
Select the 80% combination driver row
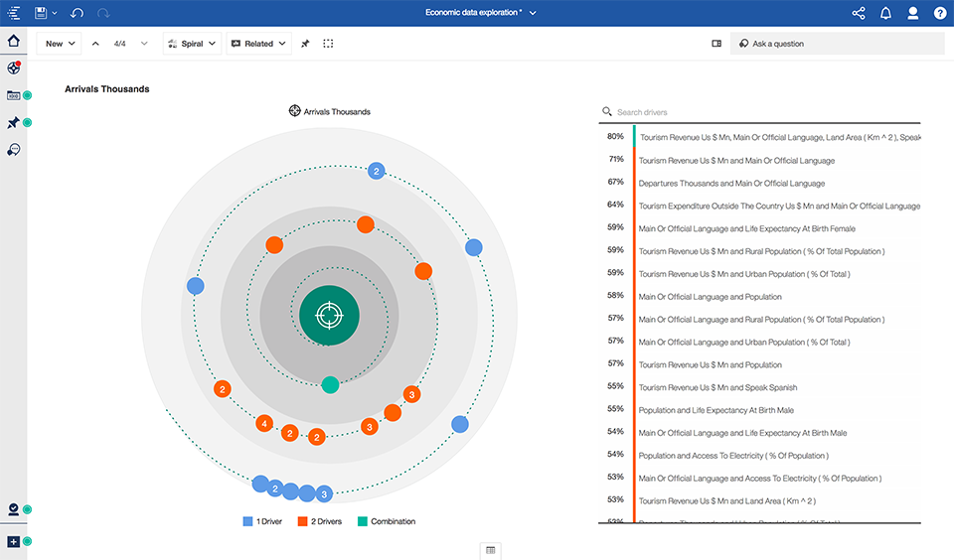(x=759, y=137)
